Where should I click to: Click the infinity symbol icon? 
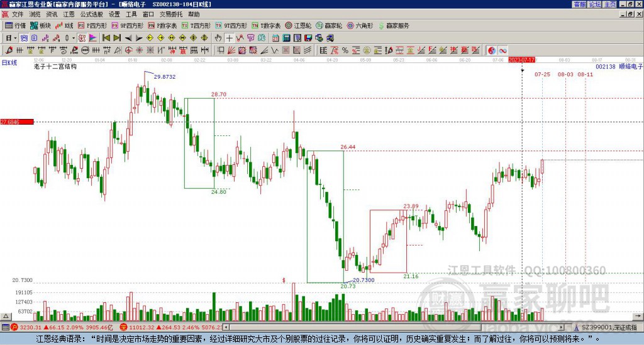[x=502, y=50]
